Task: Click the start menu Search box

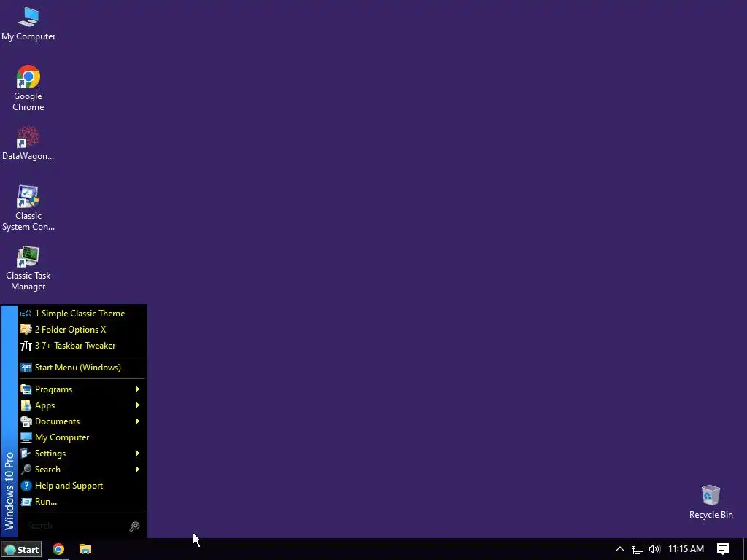Action: click(82, 526)
